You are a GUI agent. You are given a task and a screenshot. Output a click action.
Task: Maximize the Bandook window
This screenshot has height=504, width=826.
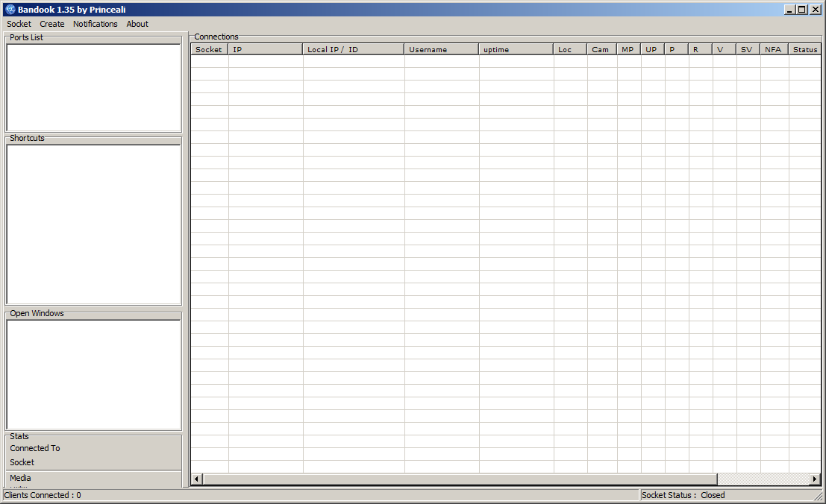point(802,10)
